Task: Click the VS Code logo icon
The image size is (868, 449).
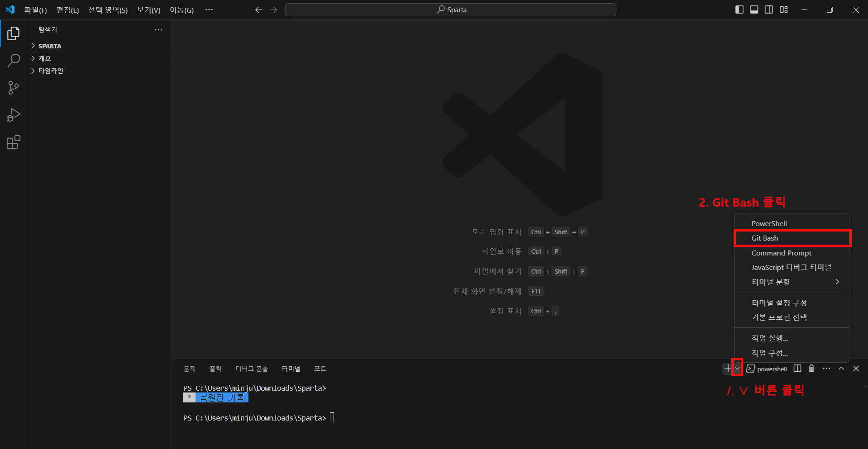Action: click(x=10, y=9)
